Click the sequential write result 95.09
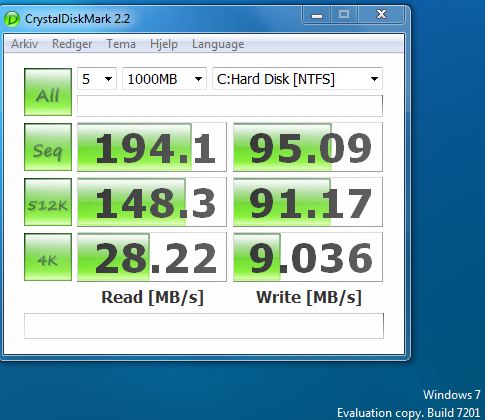 point(308,147)
